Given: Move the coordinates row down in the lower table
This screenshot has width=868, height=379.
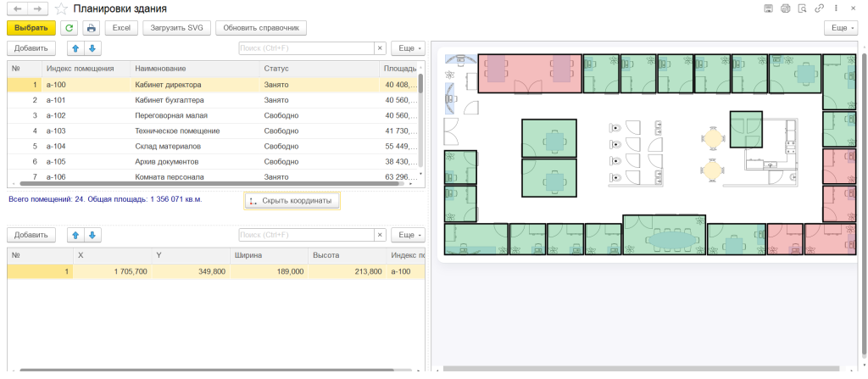Looking at the screenshot, I should (93, 235).
